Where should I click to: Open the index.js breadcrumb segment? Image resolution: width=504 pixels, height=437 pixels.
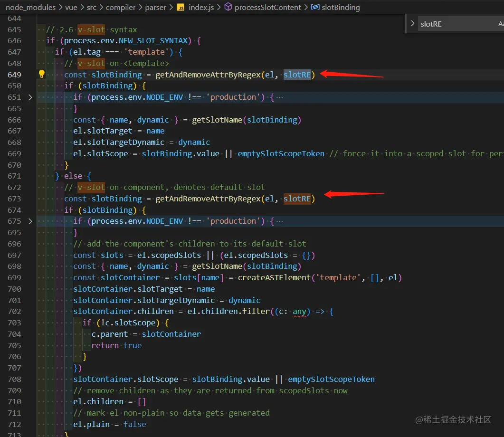click(201, 7)
